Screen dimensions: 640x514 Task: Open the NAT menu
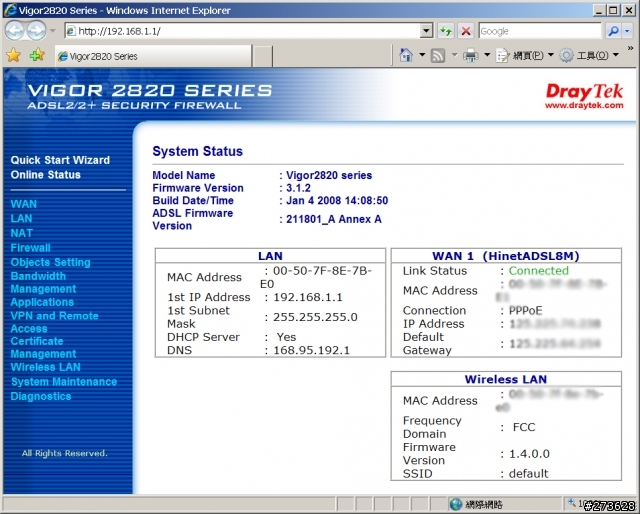[x=22, y=233]
